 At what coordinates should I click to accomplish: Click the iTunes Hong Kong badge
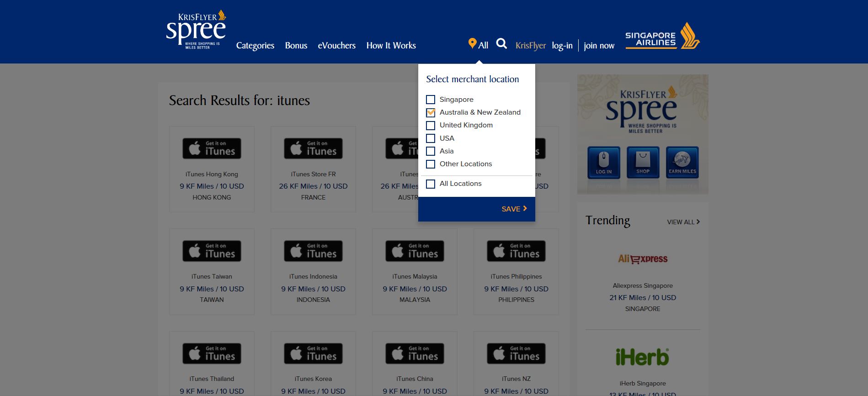point(212,148)
